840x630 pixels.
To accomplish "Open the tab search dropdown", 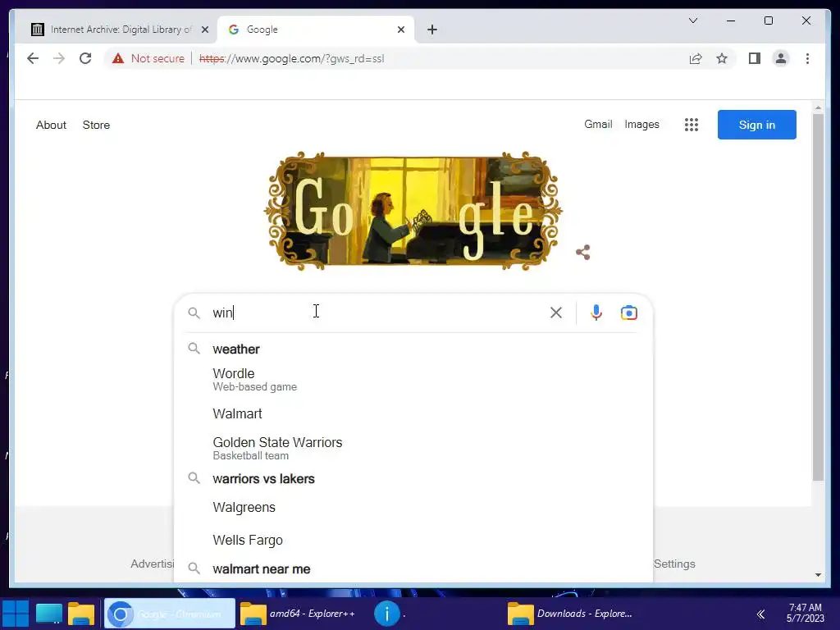I will click(x=692, y=21).
